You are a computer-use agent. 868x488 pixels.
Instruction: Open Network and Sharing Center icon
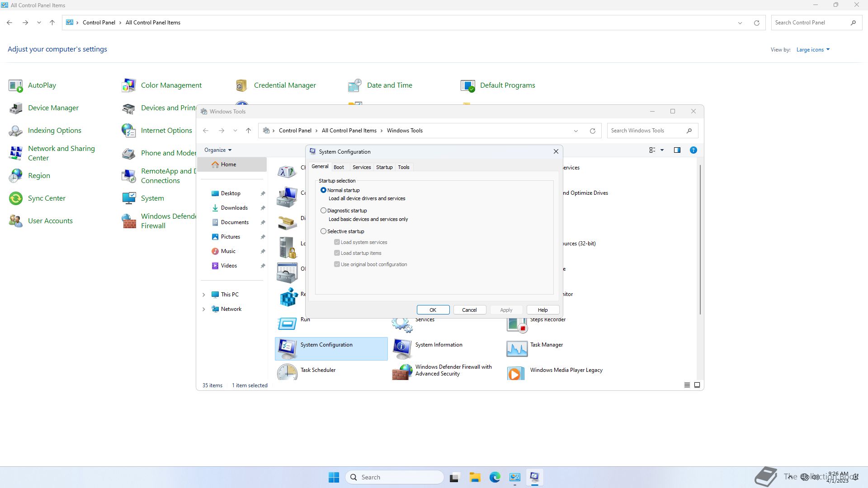point(16,153)
